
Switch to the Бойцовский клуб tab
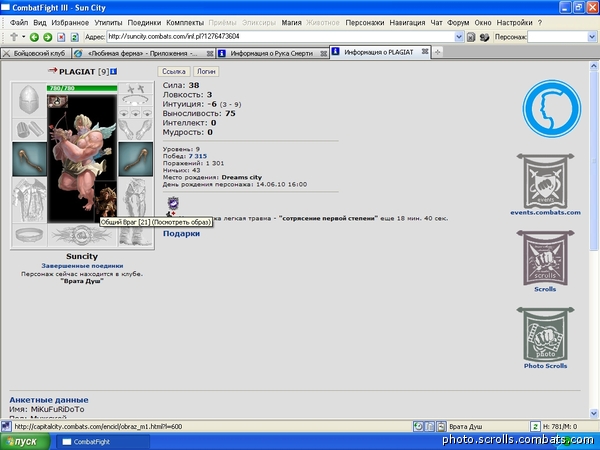(36, 53)
